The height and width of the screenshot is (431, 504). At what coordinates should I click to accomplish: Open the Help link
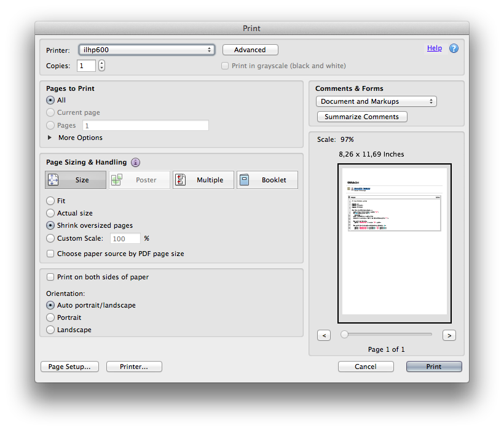[x=434, y=48]
